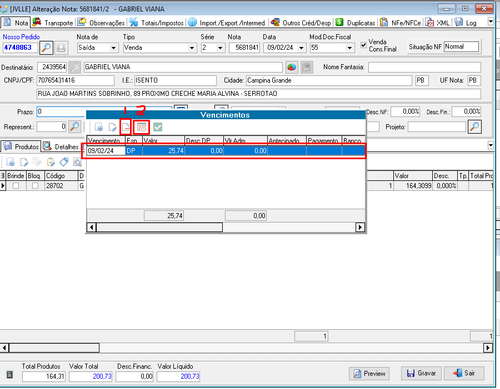The width and height of the screenshot is (500, 389).
Task: Switch to Transporte tab
Action: tap(53, 23)
